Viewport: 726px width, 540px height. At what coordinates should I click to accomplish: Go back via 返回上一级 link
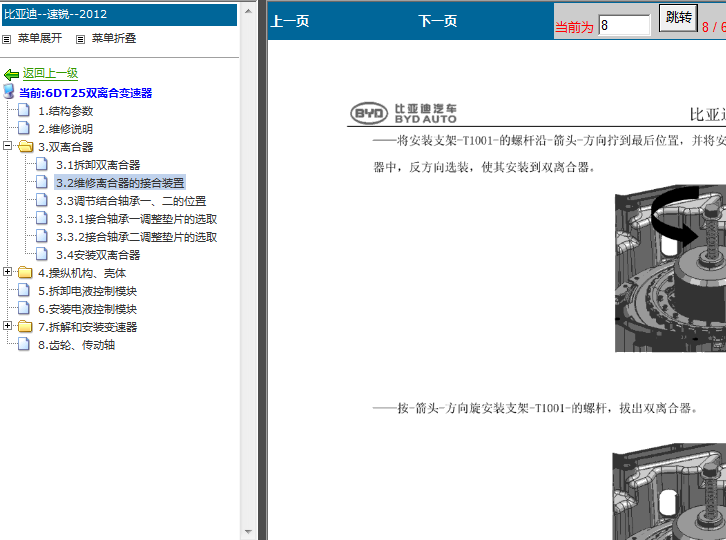[50, 73]
